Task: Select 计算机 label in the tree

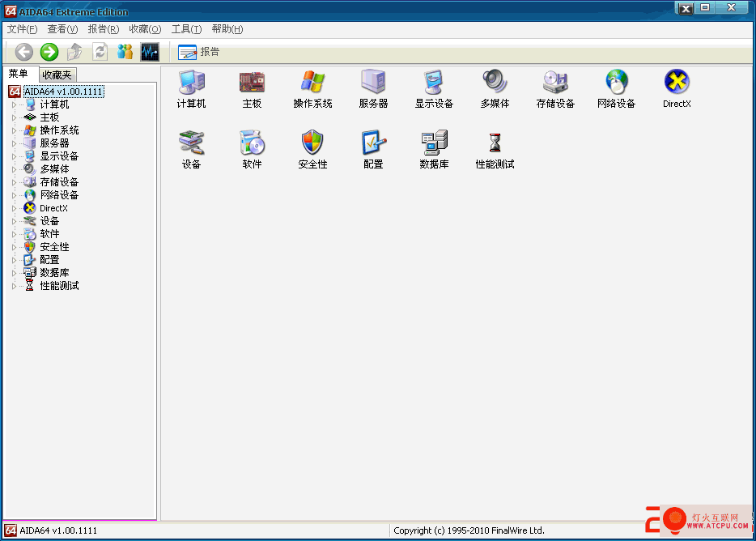Action: 54,104
